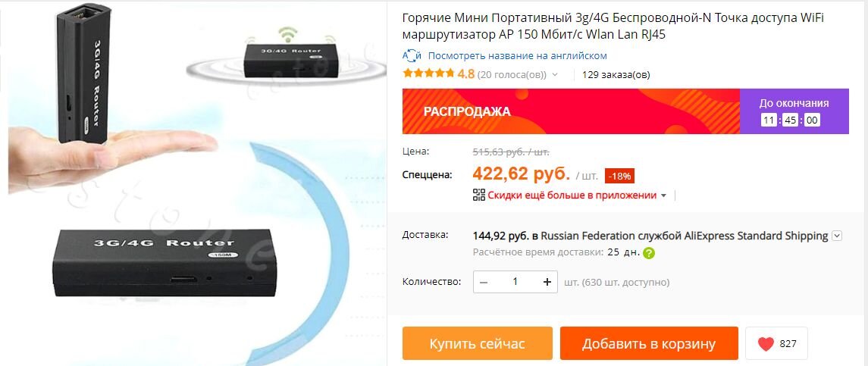Click the '(20 голоса(ов))' reviews link

pyautogui.click(x=512, y=74)
